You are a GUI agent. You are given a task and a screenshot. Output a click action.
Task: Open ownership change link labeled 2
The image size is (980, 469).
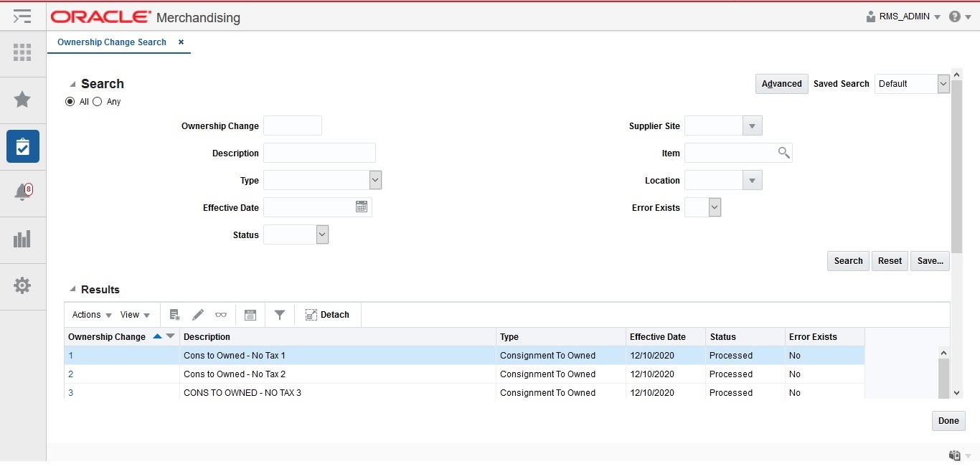tap(70, 374)
